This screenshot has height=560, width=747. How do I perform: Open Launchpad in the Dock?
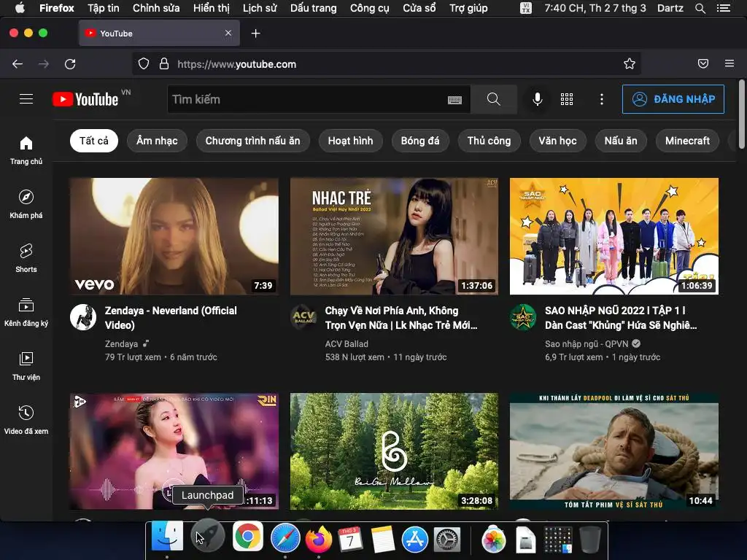click(208, 537)
